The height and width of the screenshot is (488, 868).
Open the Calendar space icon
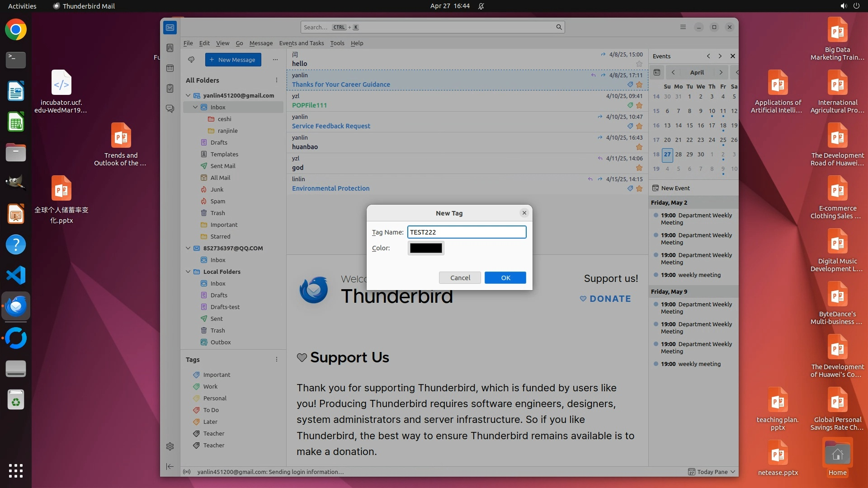point(170,68)
